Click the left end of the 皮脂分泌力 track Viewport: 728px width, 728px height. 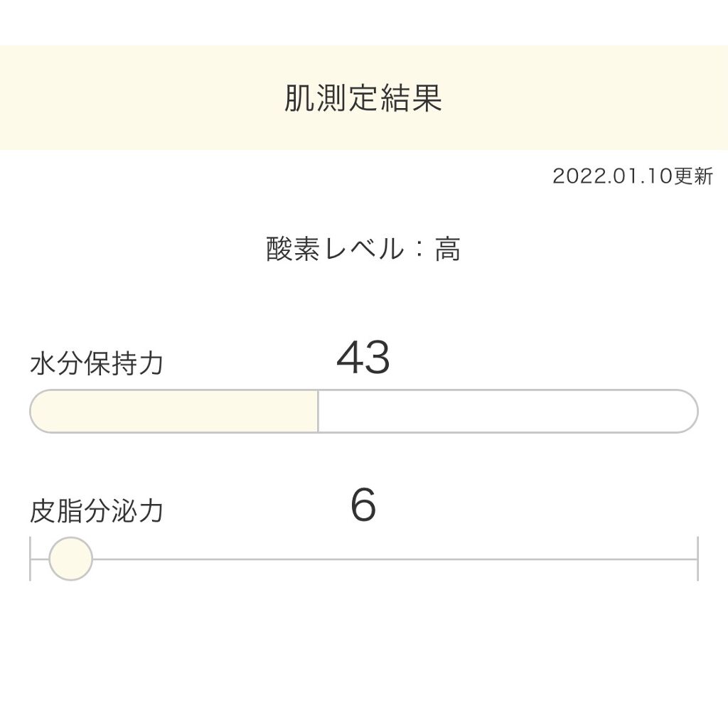[32, 561]
